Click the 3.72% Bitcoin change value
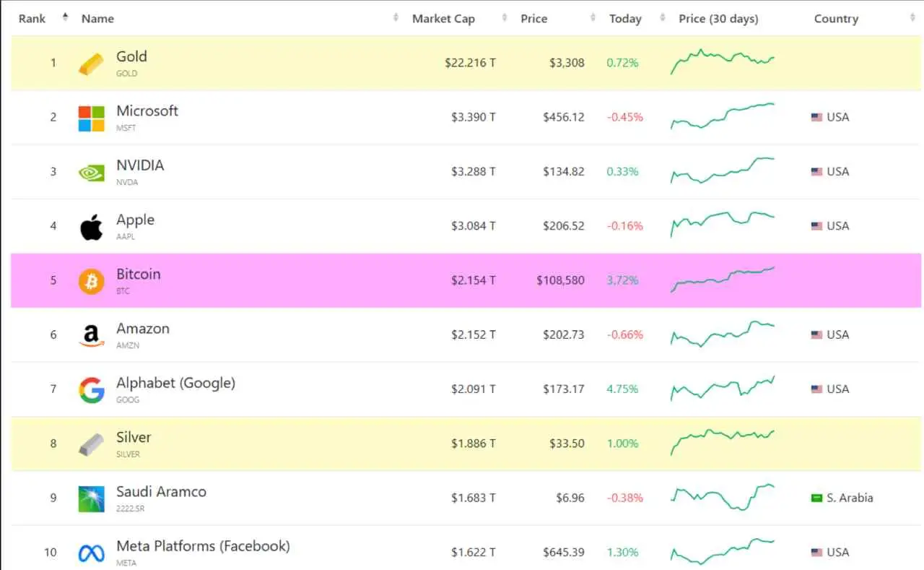924x570 pixels. coord(622,280)
